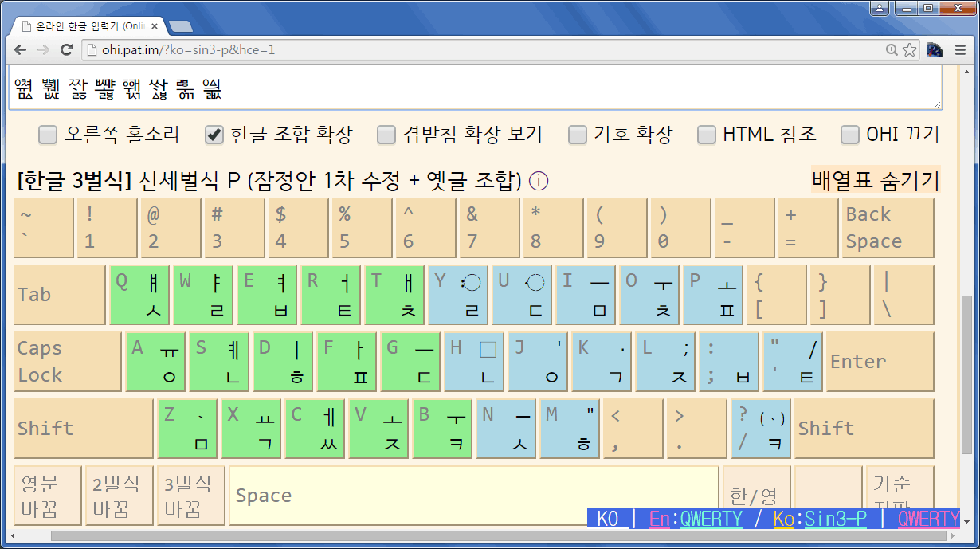Toggle the 기호 확장 checkbox

point(578,135)
